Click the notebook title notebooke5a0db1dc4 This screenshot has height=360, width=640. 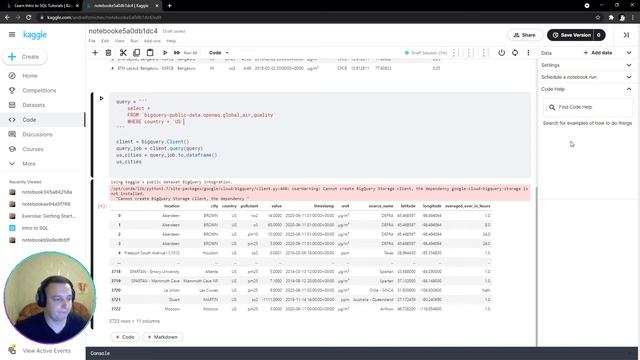pos(123,31)
